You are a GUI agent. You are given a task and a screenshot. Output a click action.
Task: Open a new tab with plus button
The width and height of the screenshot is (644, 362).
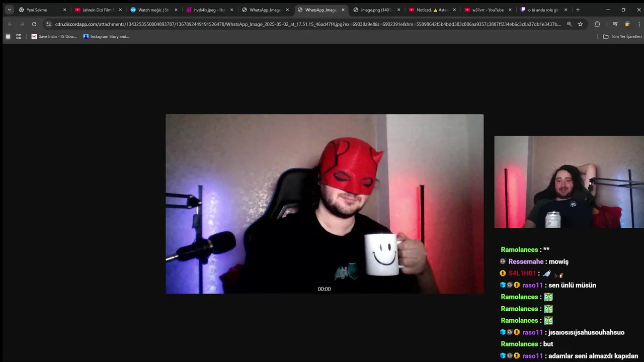tap(578, 10)
